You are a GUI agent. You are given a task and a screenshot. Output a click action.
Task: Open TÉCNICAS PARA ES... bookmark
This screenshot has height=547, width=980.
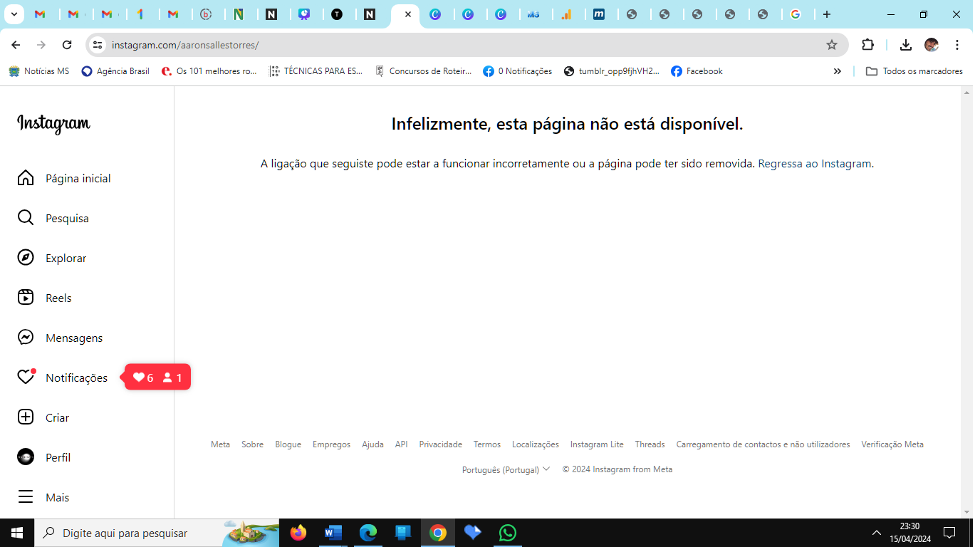point(316,71)
